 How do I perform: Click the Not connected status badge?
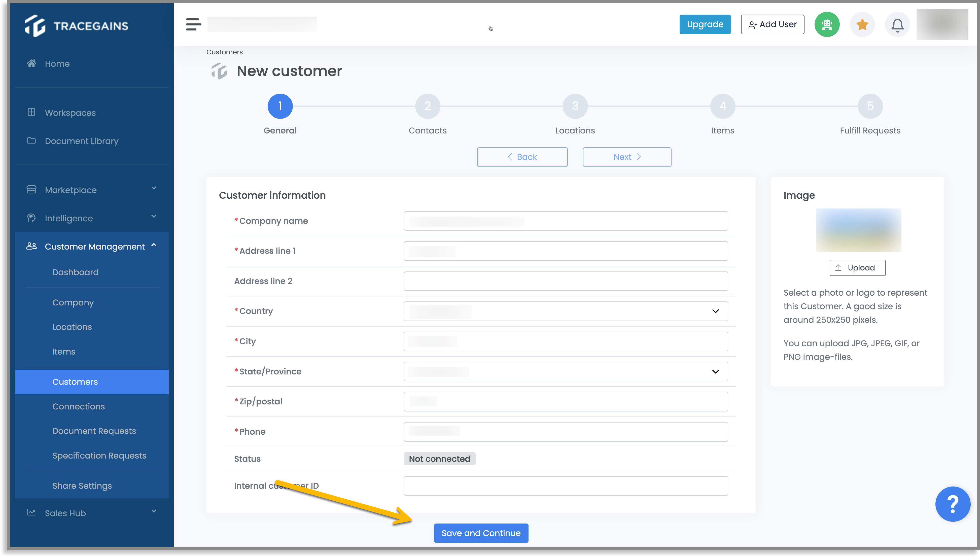click(439, 459)
